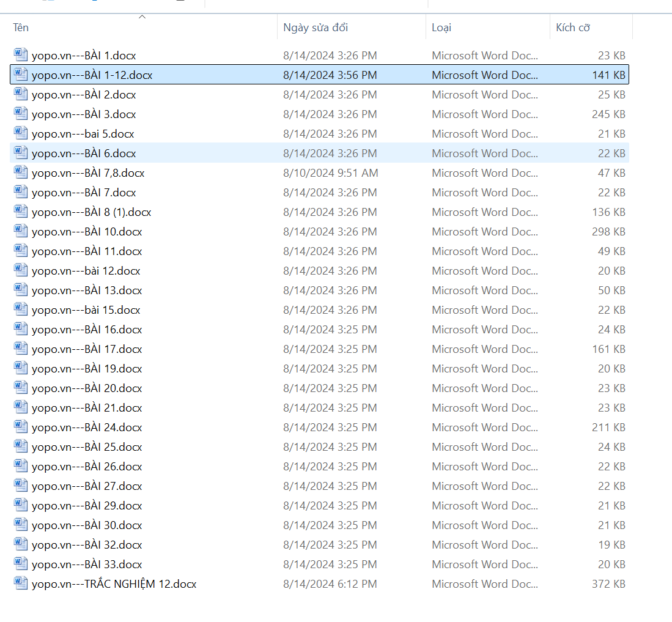Select the Word icon of BÀI 17.docx
Image resolution: width=672 pixels, height=622 pixels.
21,349
